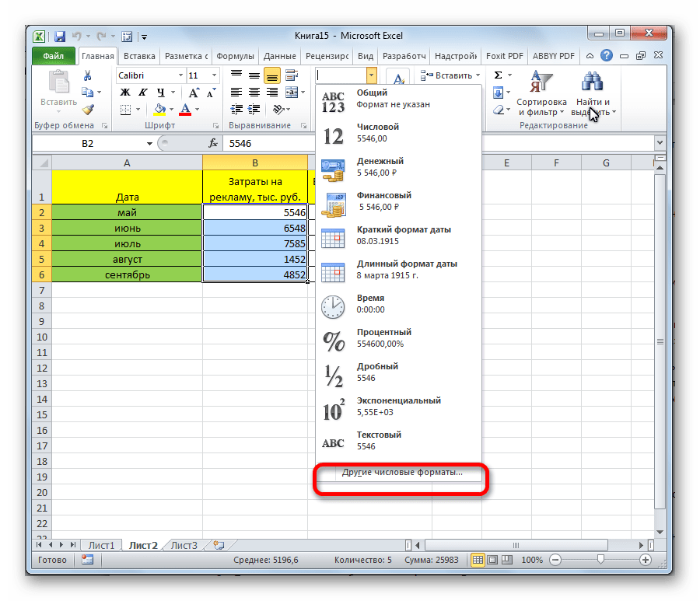The image size is (700, 601).
Task: Collapse the number format dropdown arrow
Action: point(371,75)
